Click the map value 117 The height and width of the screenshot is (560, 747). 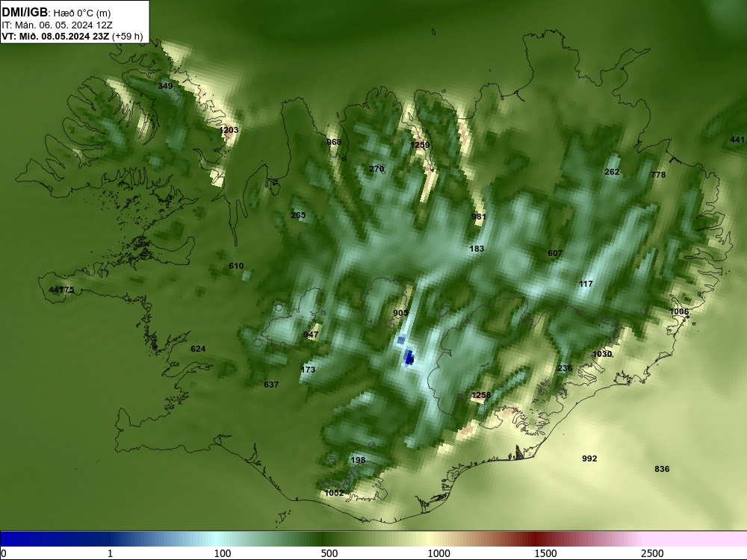pos(586,284)
